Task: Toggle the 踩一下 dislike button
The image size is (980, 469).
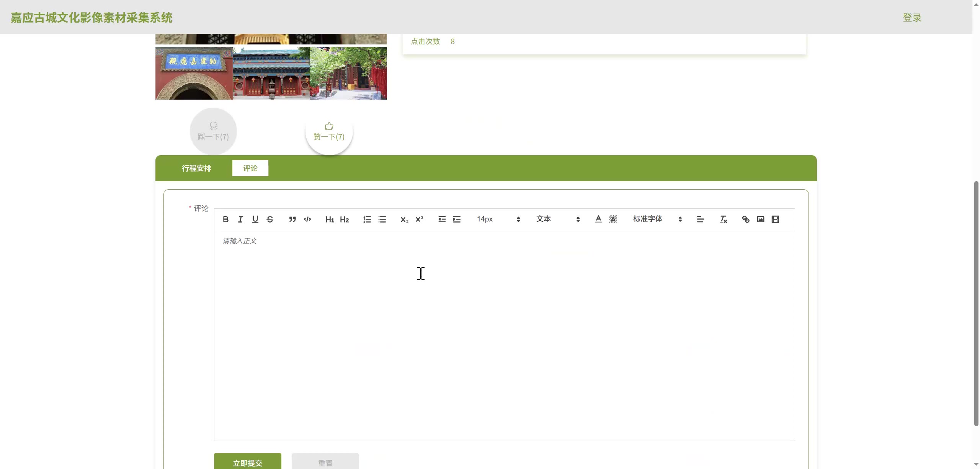Action: click(213, 131)
